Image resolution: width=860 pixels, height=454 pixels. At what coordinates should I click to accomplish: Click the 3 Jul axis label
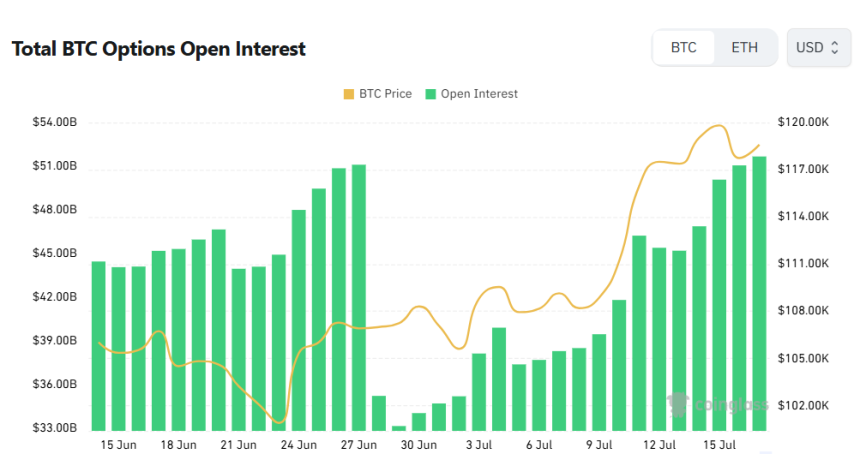coord(479,445)
